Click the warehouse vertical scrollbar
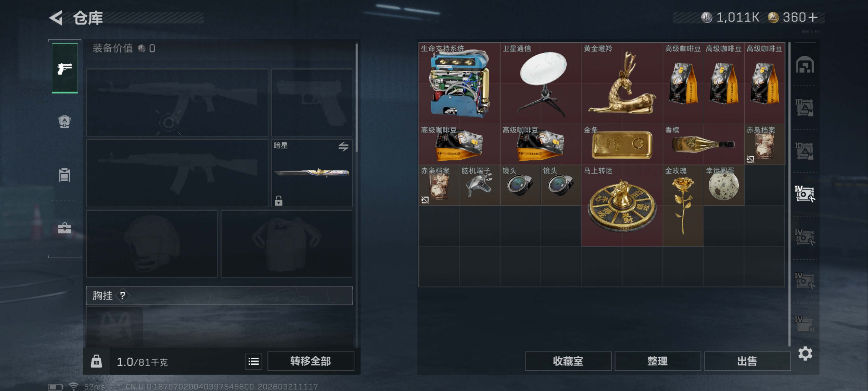The image size is (868, 391). [x=789, y=194]
